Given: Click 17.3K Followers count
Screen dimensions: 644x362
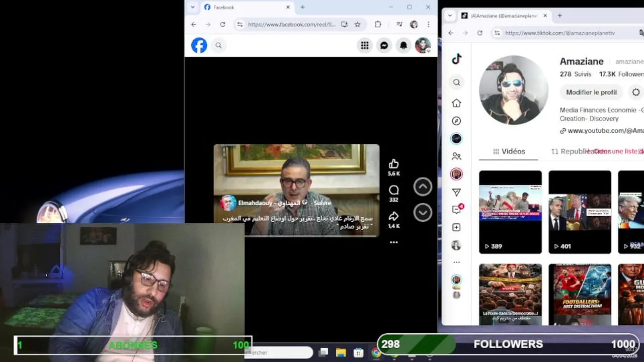Looking at the screenshot, I should [x=621, y=74].
